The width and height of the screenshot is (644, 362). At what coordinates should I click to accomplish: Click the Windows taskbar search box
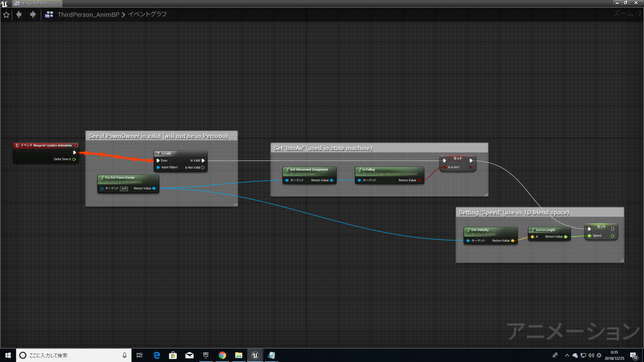coord(74,356)
